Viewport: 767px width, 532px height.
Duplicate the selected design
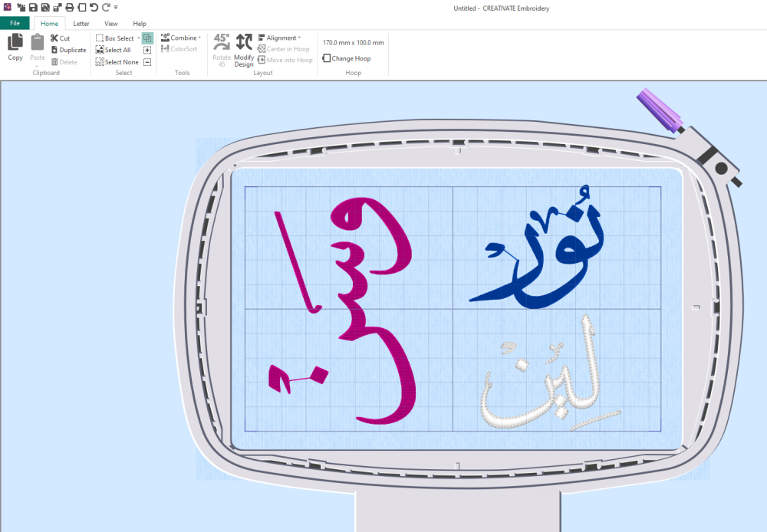67,50
